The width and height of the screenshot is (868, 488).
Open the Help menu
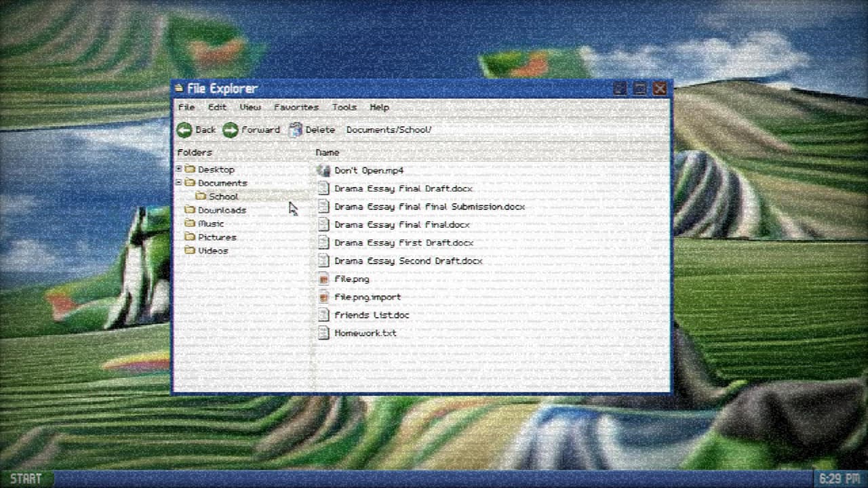tap(379, 107)
